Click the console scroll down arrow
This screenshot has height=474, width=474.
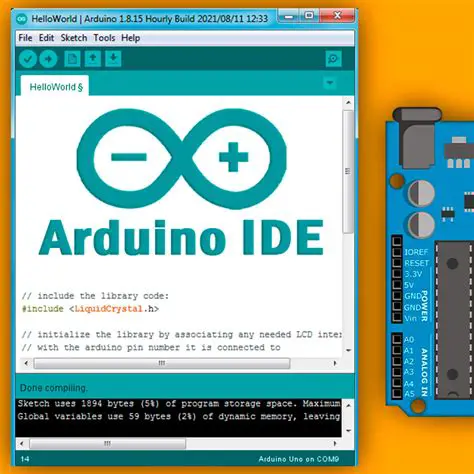click(348, 431)
